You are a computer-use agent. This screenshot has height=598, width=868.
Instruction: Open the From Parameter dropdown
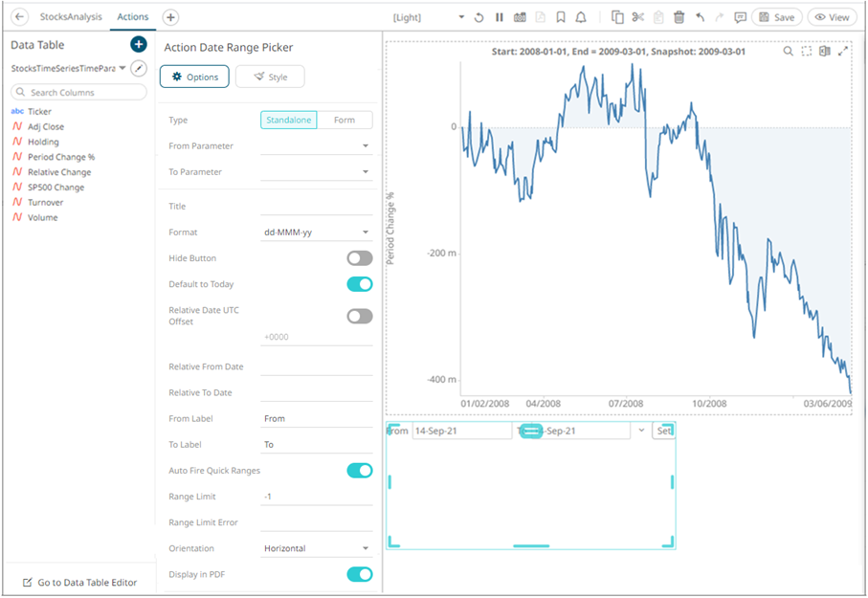pyautogui.click(x=316, y=146)
